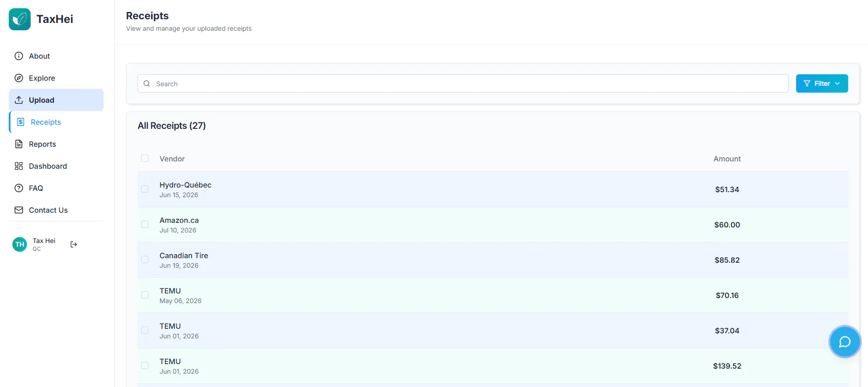Click the TH user avatar
Viewport: 868px width, 387px height.
pyautogui.click(x=20, y=244)
